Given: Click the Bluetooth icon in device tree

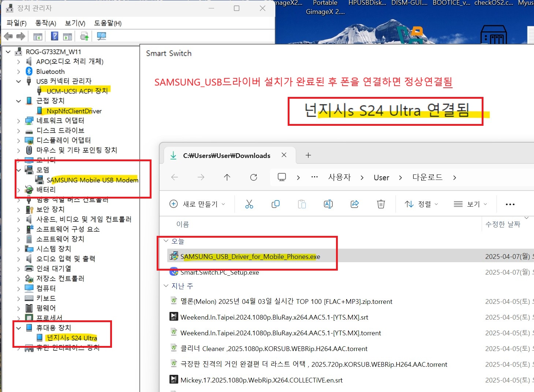Looking at the screenshot, I should [29, 71].
